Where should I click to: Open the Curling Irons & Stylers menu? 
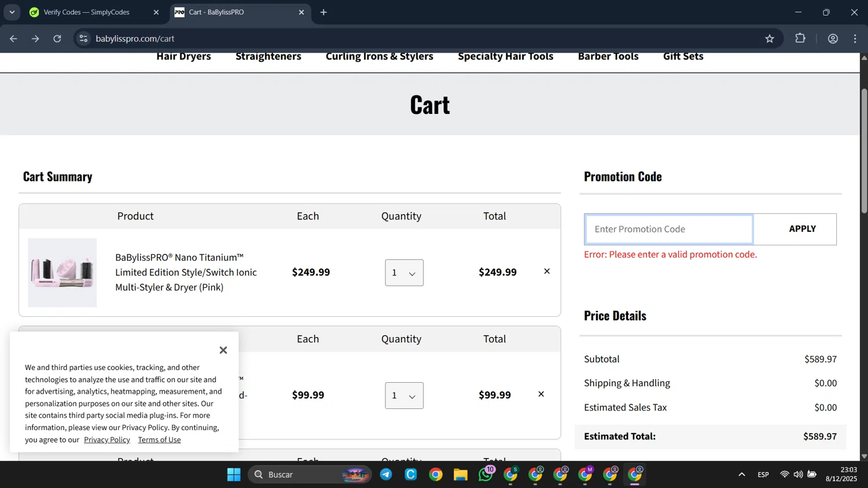[380, 57]
